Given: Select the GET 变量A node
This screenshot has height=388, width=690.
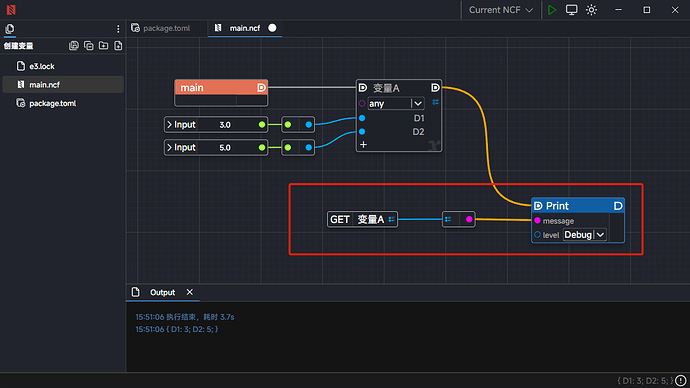Looking at the screenshot, I should point(362,219).
